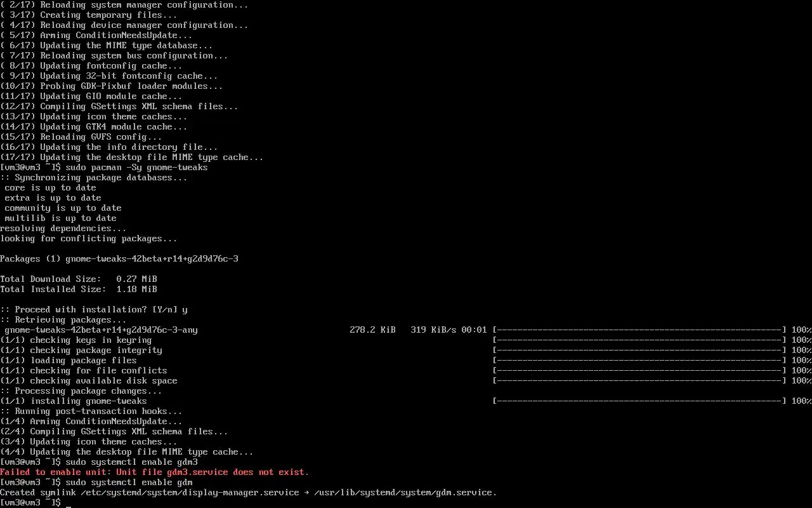Click the final shell prompt with cursor
812x508 pixels.
point(36,502)
